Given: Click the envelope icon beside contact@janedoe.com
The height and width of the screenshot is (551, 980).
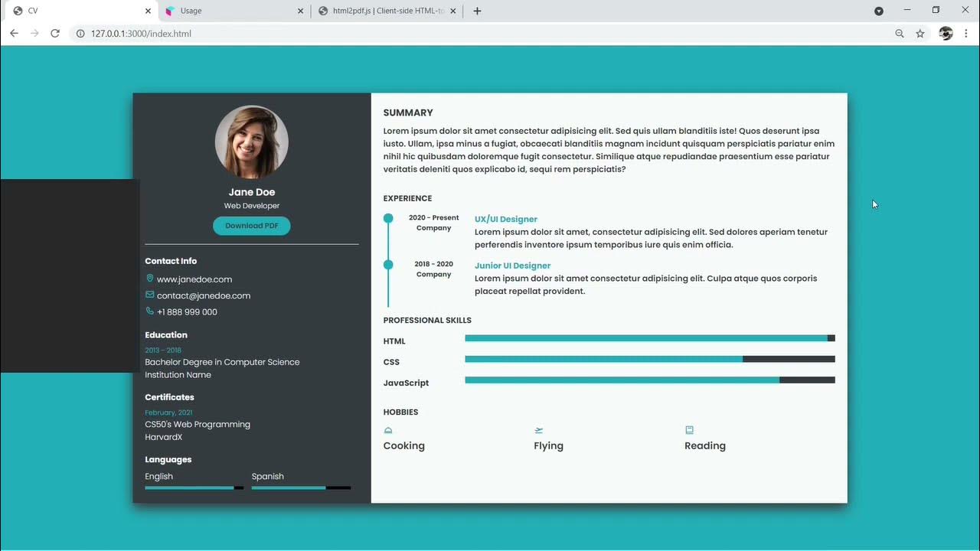Looking at the screenshot, I should (149, 295).
